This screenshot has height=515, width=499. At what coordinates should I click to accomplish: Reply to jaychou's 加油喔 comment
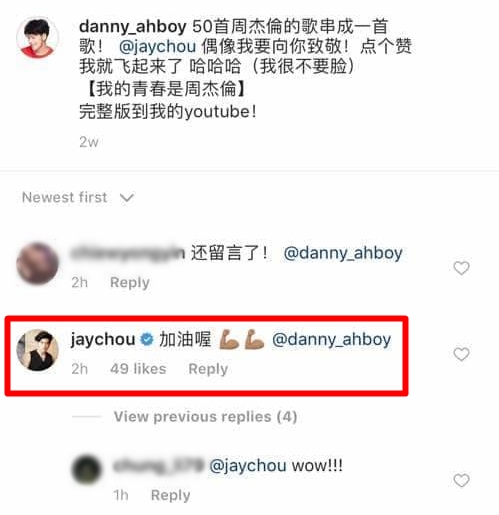(x=208, y=369)
